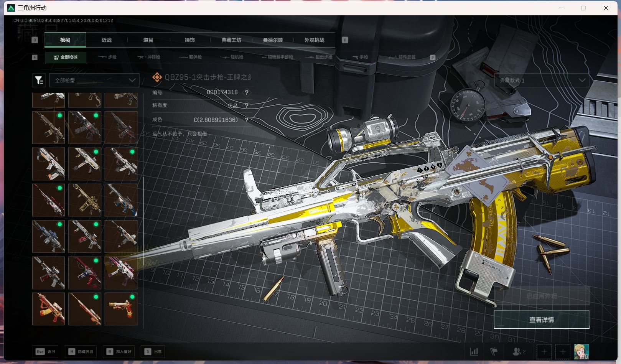This screenshot has height=364, width=621.
Task: Click the 查看详情 button
Action: click(x=541, y=320)
